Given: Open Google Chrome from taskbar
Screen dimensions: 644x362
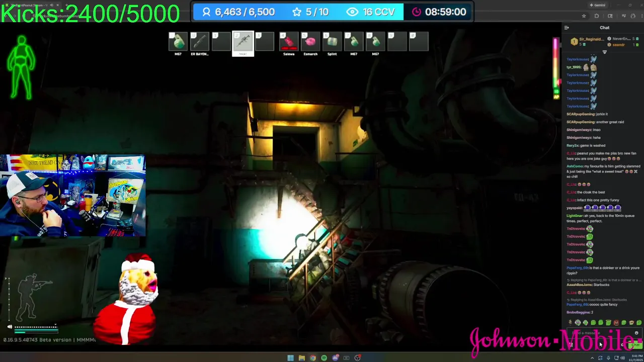Looking at the screenshot, I should 312,358.
